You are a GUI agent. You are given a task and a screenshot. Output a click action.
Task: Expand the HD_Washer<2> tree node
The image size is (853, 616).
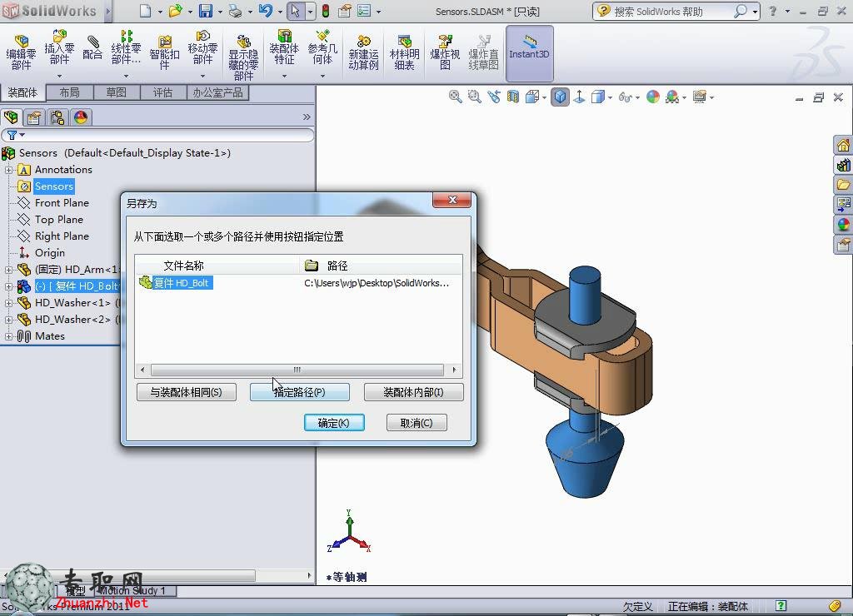[8, 320]
